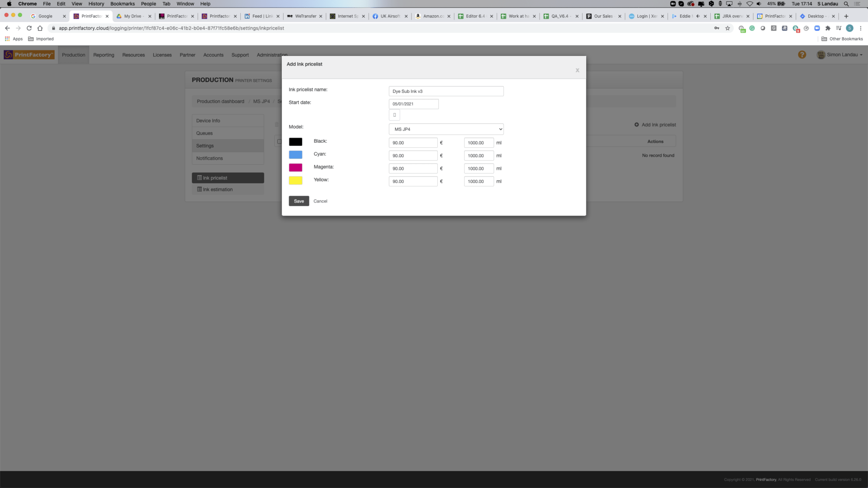Open the Chrome extensions puzzle icon
Screen dimensions: 868x488
click(828, 28)
